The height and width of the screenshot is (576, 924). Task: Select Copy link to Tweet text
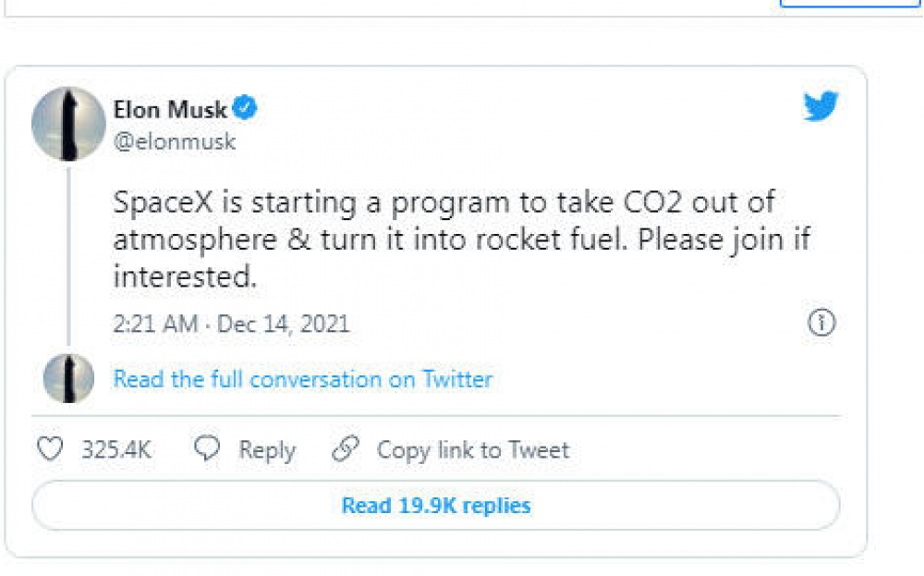click(472, 450)
